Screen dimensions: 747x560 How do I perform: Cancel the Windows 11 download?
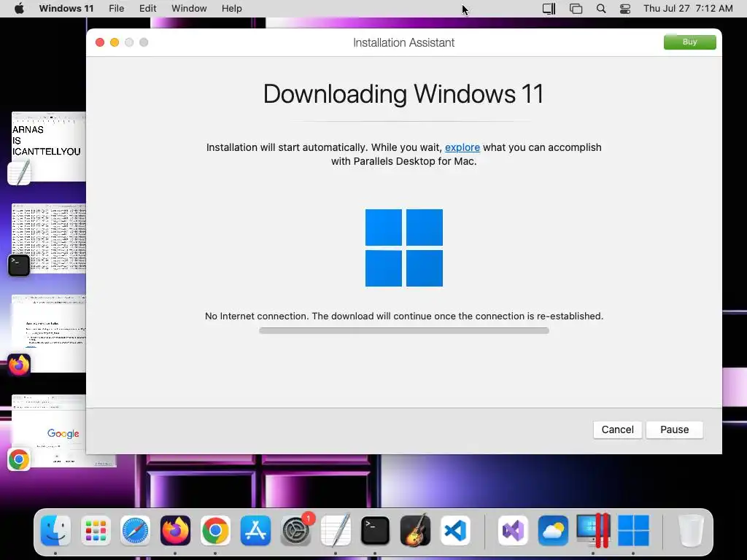click(x=617, y=429)
